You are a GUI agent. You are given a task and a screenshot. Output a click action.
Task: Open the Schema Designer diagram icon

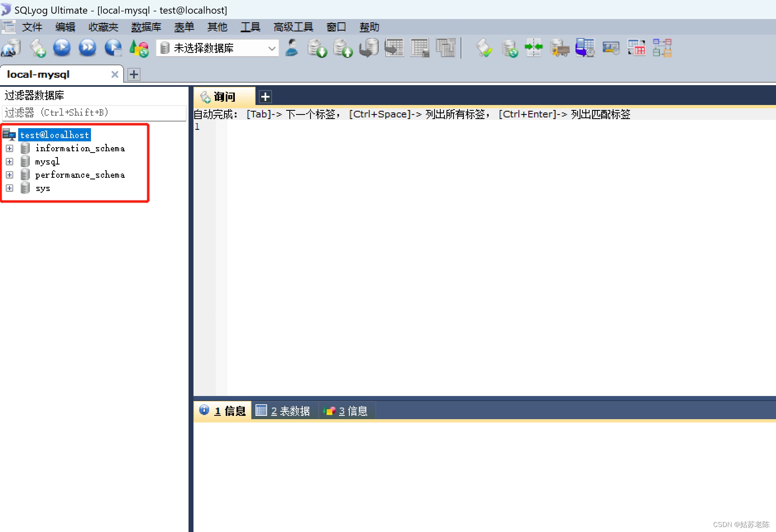point(662,48)
